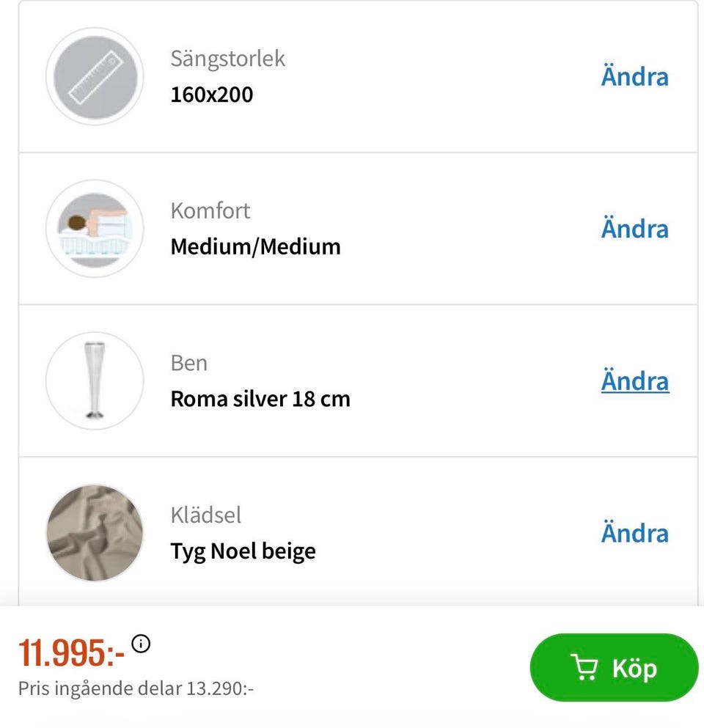704x728 pixels.
Task: Select the Tyg Noel beige text
Action: (243, 551)
